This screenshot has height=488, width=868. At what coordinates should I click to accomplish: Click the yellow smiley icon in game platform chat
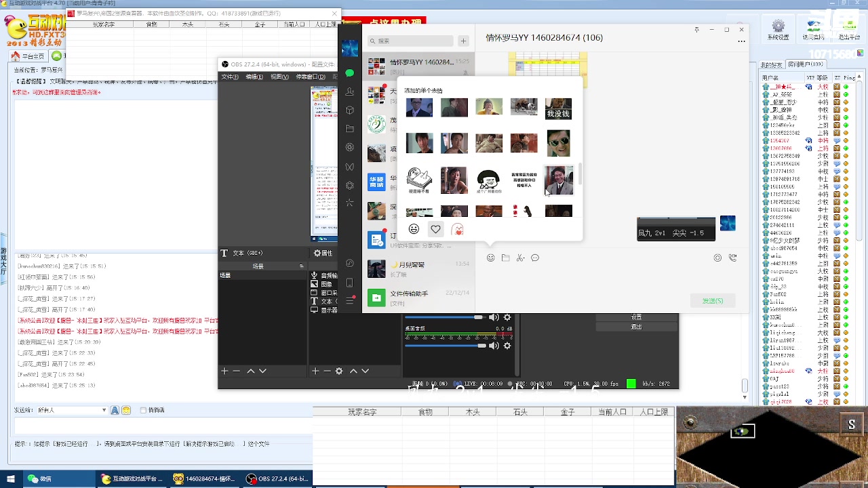click(x=126, y=410)
